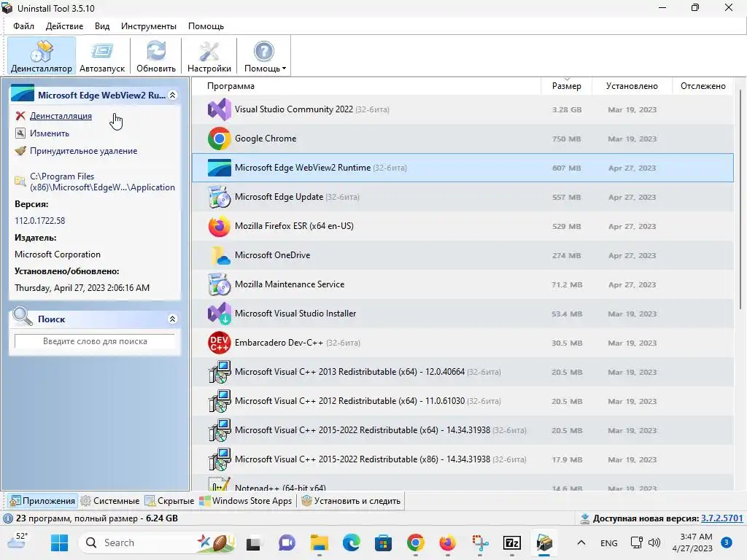
Task: Select Visual C++ 2015-2022 Redistributable (x86) row
Action: [462, 459]
